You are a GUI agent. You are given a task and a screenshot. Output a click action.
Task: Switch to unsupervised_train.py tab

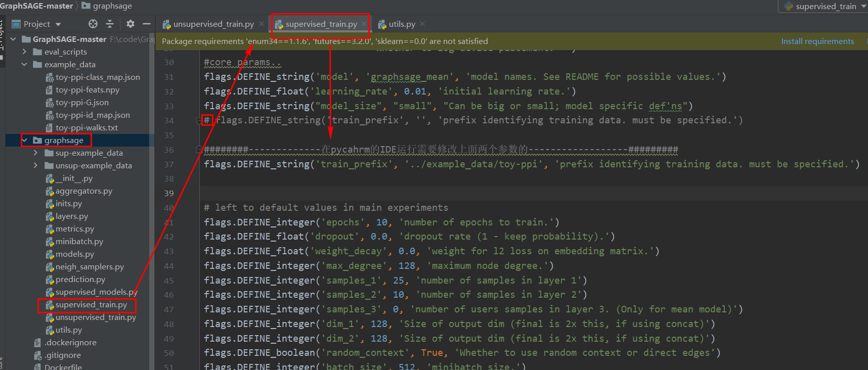[213, 24]
